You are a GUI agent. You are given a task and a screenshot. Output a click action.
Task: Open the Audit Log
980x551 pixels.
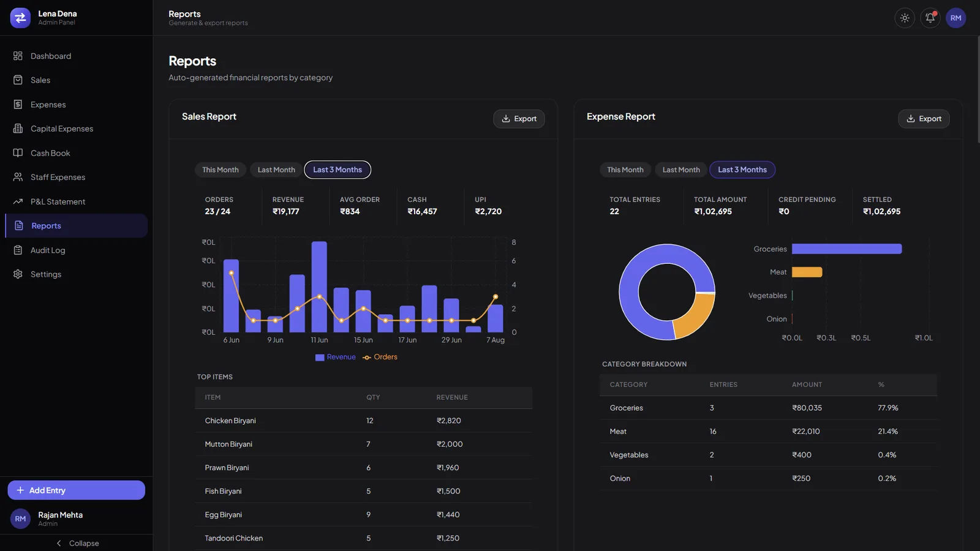[x=76, y=250]
